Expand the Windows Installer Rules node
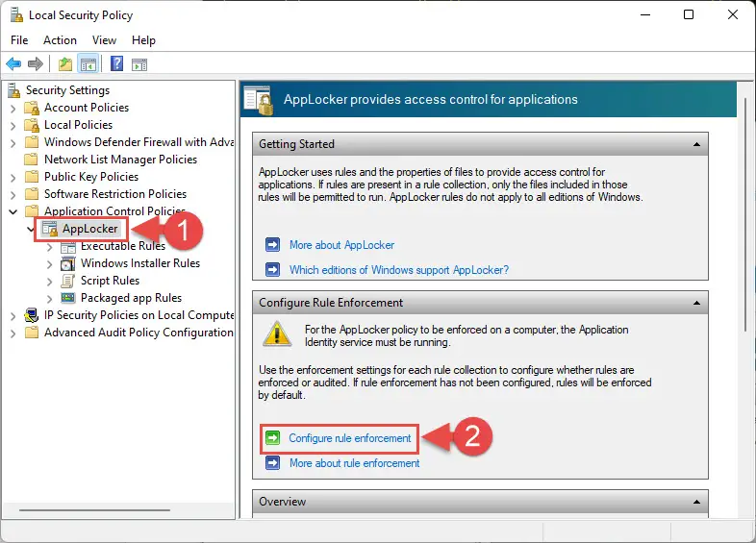 (x=50, y=264)
